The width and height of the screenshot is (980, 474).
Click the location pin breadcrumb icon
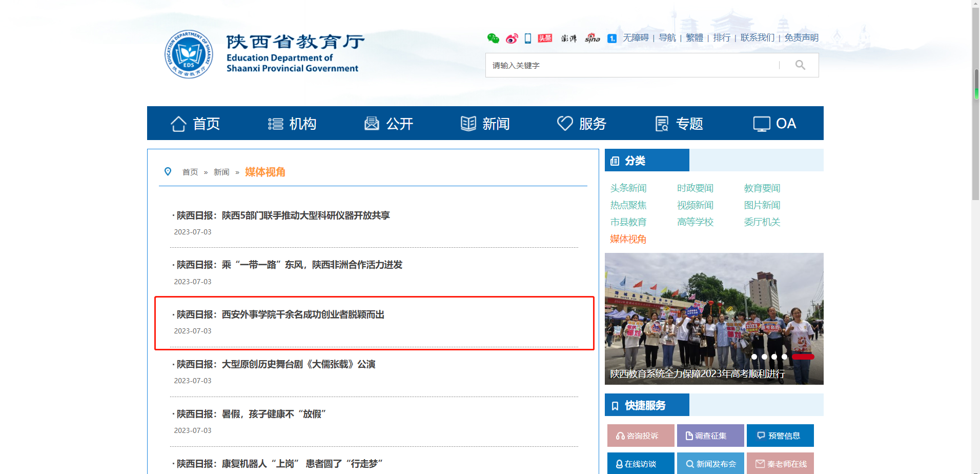[168, 171]
